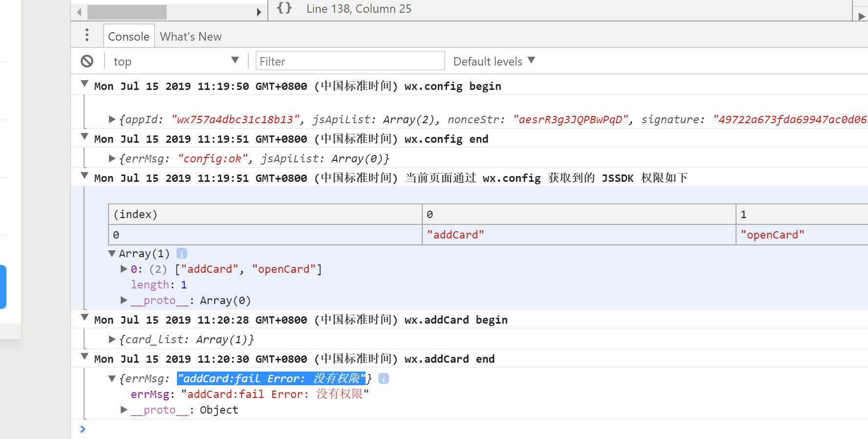868x439 pixels.
Task: Collapse the wx.config begin log group
Action: [85, 84]
